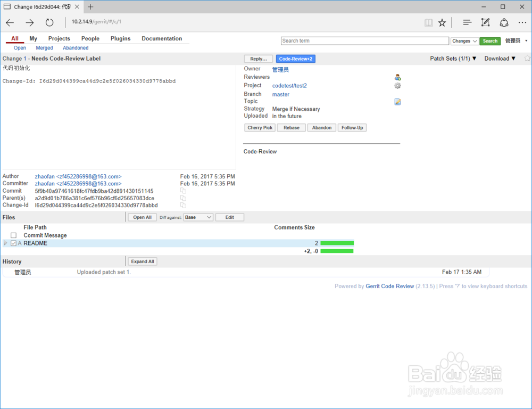
Task: Open the Share panel icon
Action: [504, 22]
